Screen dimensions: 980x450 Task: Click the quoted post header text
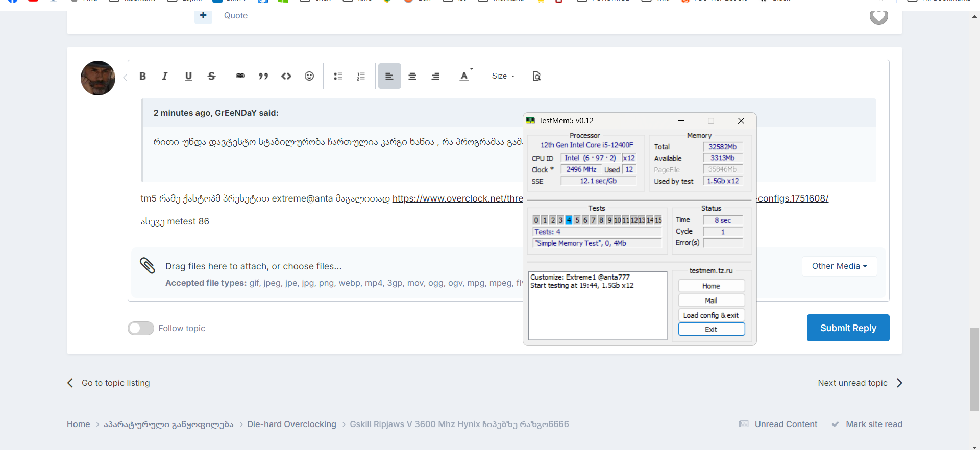click(216, 113)
